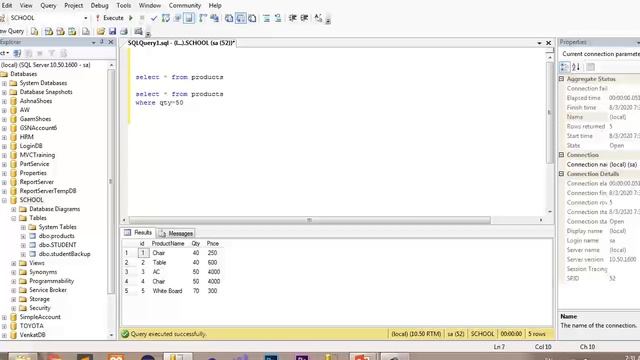Viewport: 640px width, 360px height.
Task: Click the Object Explorer connect server icon
Action: click(x=17, y=53)
